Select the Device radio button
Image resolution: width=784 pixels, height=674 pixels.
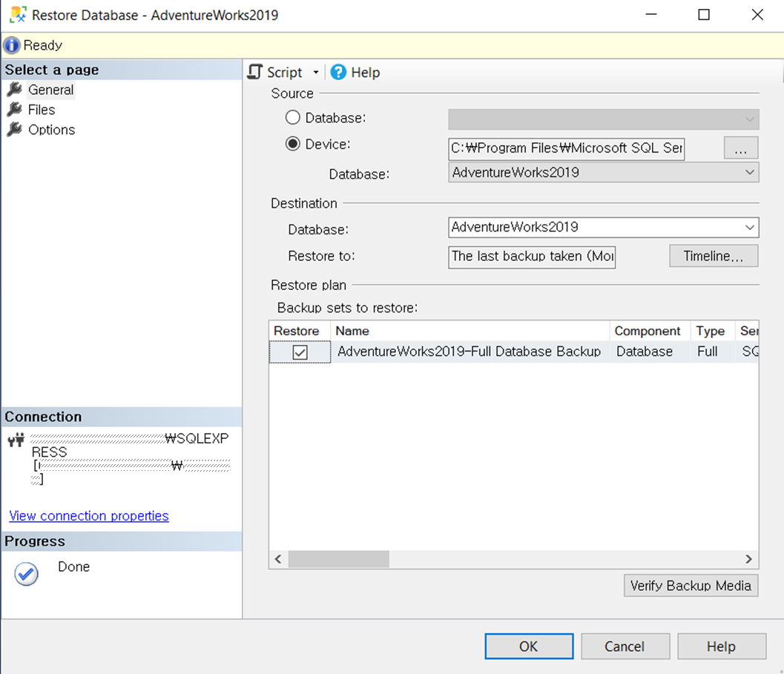coord(292,144)
